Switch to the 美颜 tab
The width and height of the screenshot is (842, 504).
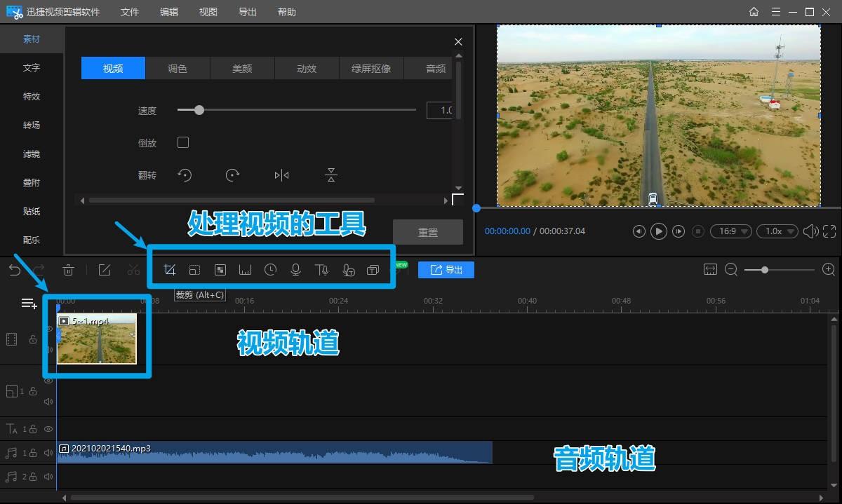click(242, 68)
